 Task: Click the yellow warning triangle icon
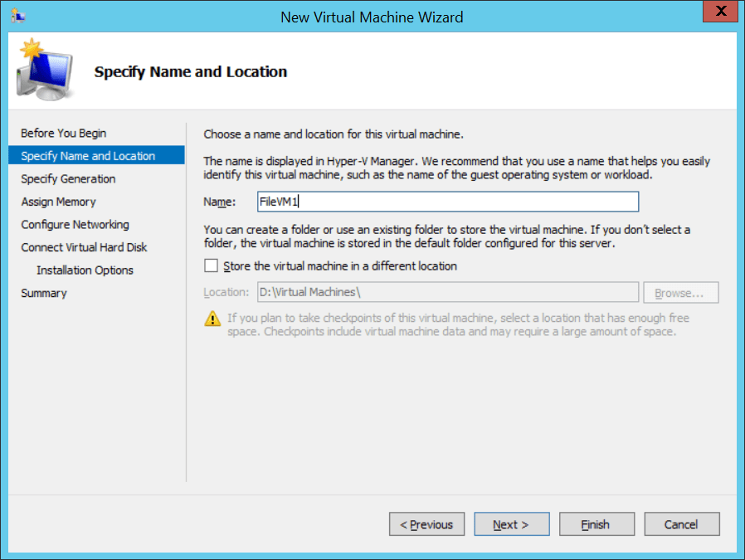[212, 319]
